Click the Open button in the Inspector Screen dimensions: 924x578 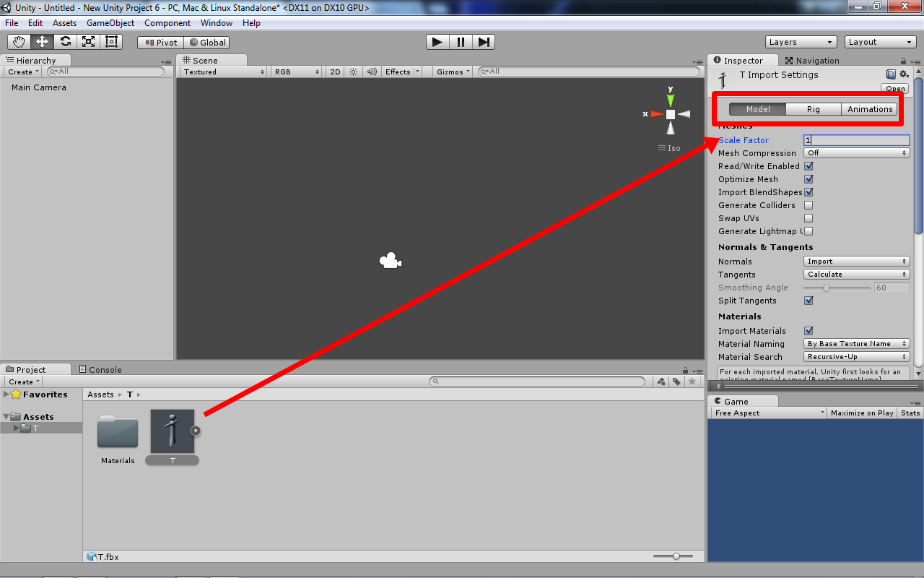click(x=894, y=88)
